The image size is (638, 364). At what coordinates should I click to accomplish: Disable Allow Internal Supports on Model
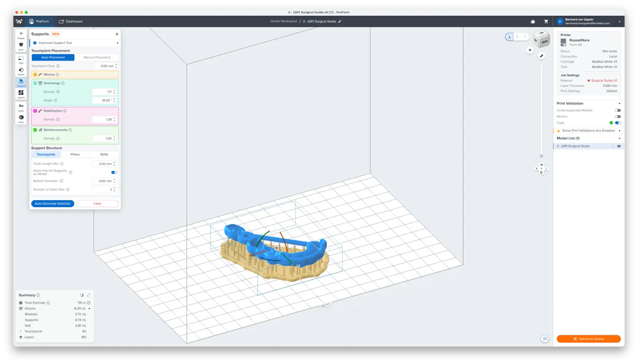tap(114, 172)
